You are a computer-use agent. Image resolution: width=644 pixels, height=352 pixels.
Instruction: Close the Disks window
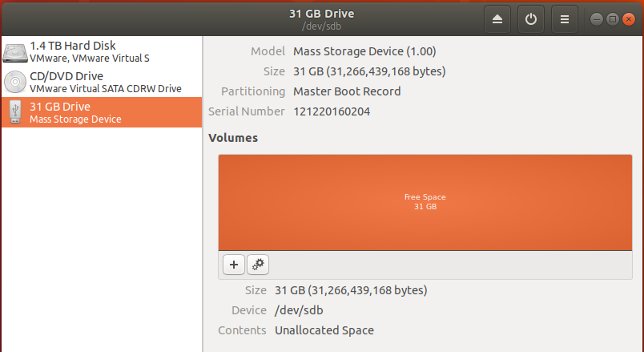[629, 19]
